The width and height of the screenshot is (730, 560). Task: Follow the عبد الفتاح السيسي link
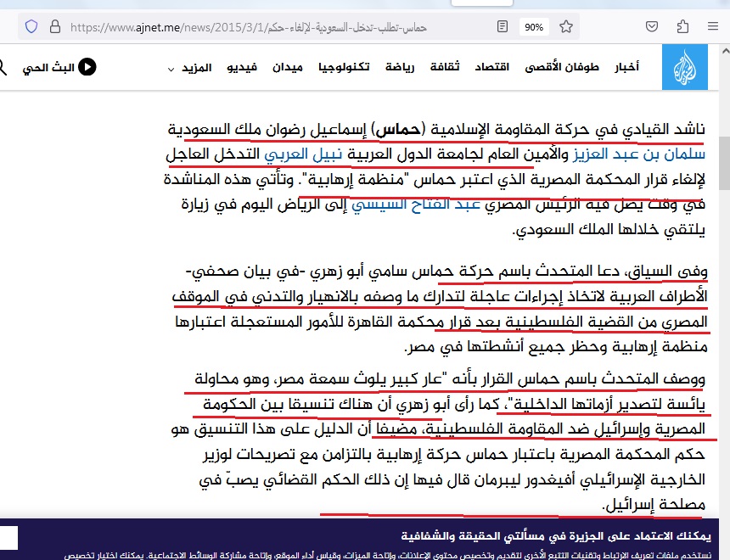416,204
